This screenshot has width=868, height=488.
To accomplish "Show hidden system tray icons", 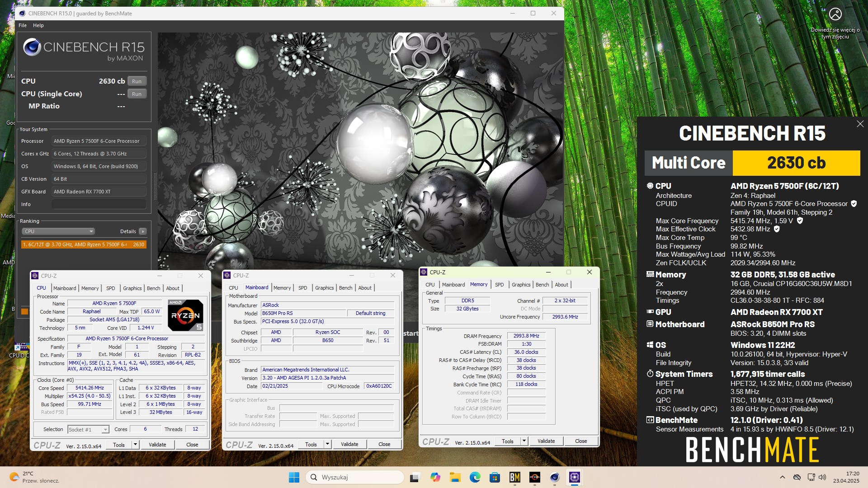I will point(782,477).
